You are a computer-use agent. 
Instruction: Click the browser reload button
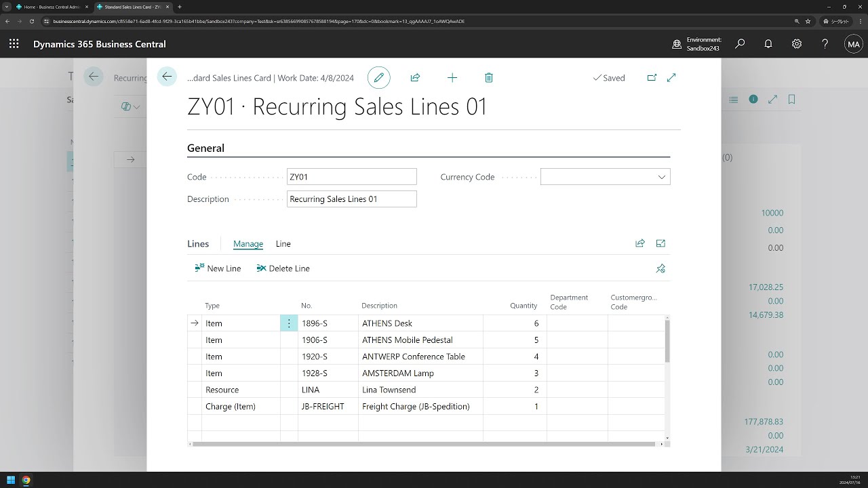pos(31,21)
